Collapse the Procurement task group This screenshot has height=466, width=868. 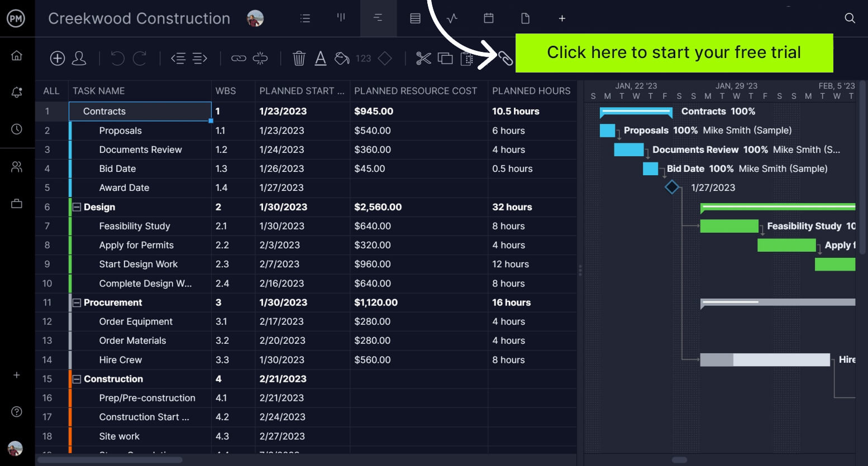click(x=77, y=302)
